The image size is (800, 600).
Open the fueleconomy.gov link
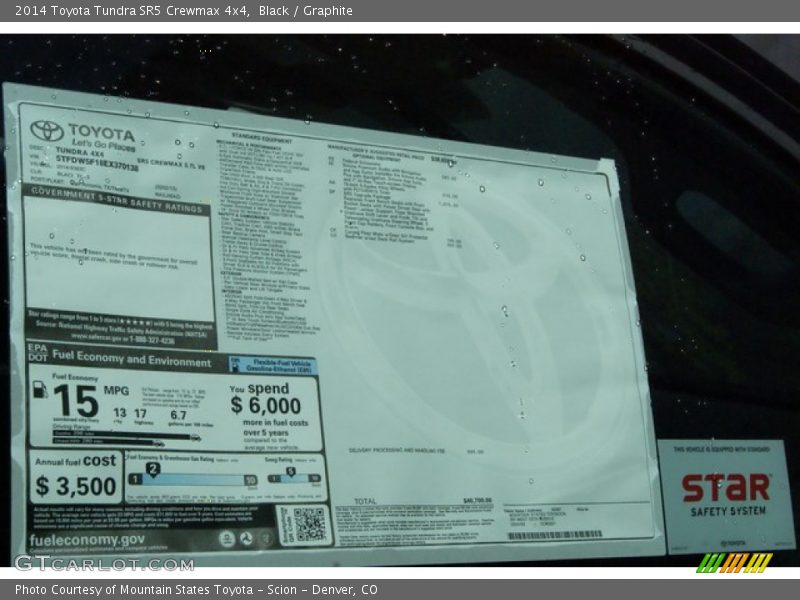88,540
